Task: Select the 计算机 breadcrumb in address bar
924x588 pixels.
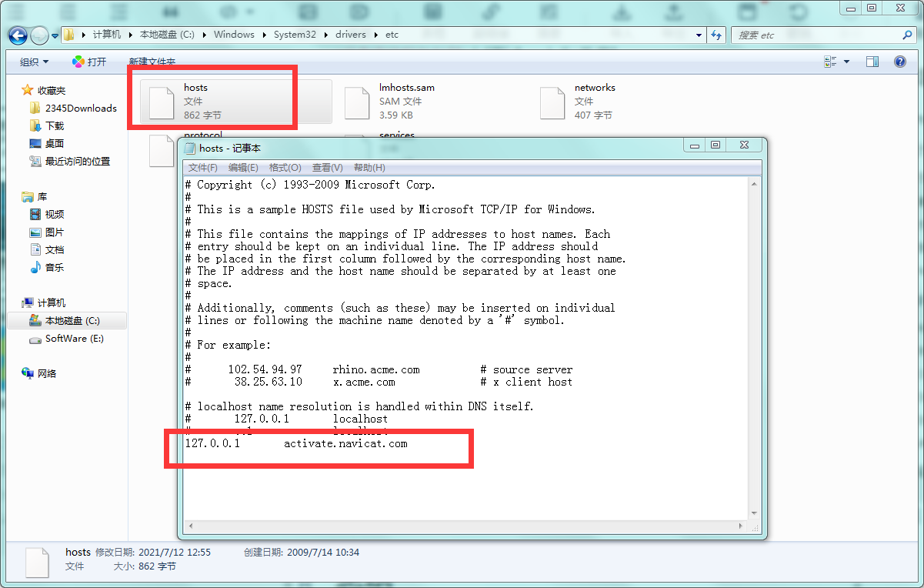Action: pos(107,35)
